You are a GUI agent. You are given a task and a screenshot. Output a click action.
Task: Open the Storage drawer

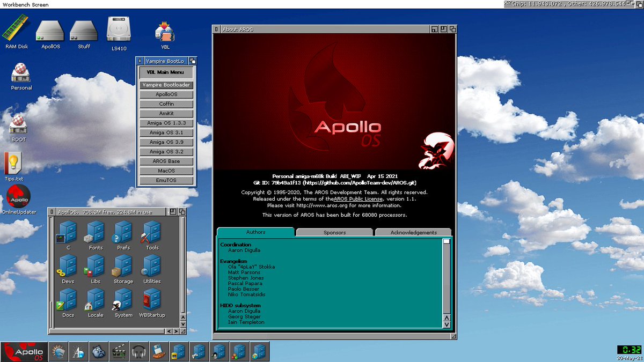point(123,269)
